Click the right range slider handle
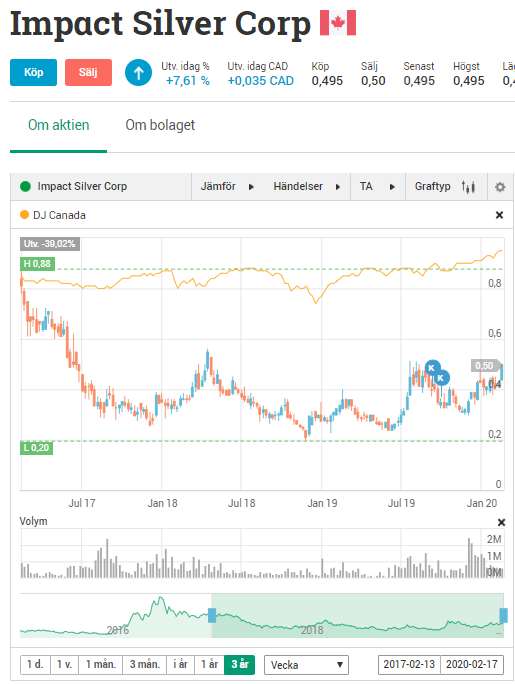This screenshot has height=684, width=515. tap(503, 616)
